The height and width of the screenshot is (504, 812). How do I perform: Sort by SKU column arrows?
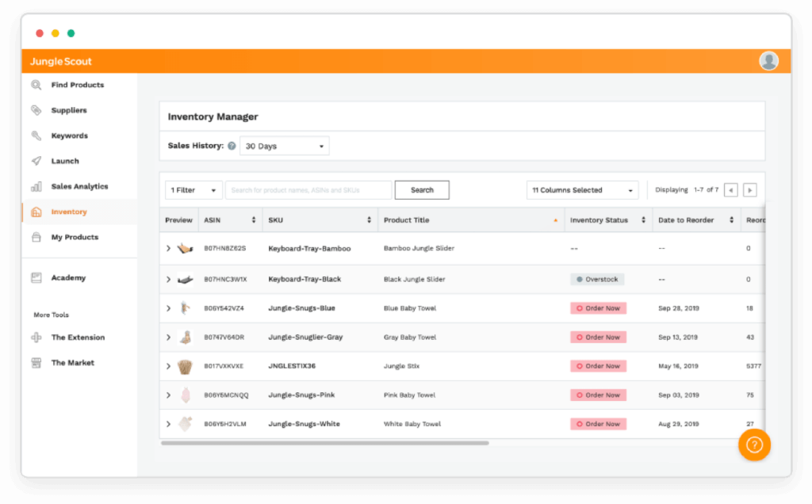[x=370, y=220]
